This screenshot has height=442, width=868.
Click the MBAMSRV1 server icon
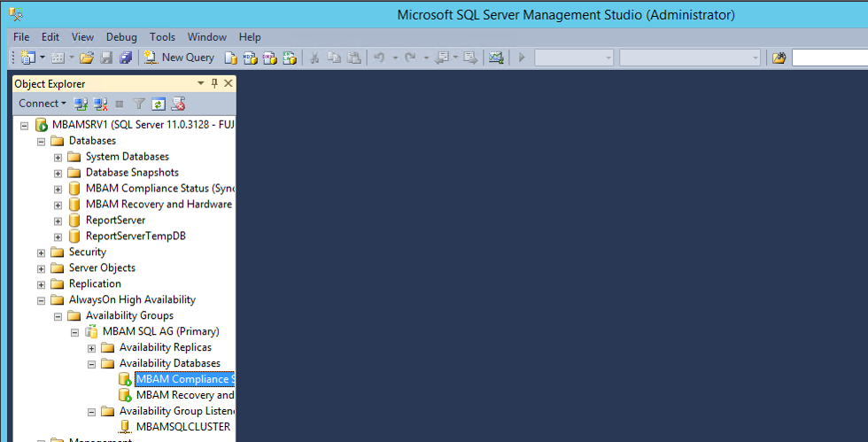click(41, 125)
